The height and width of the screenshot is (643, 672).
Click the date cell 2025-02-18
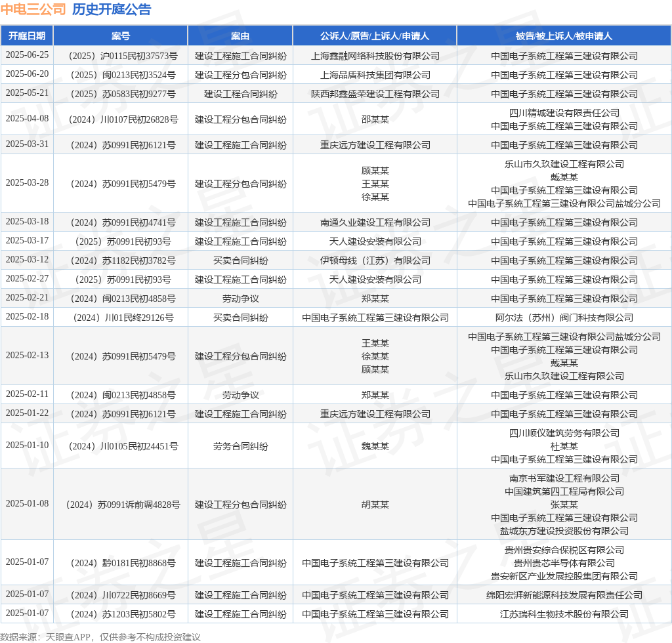[x=27, y=316]
